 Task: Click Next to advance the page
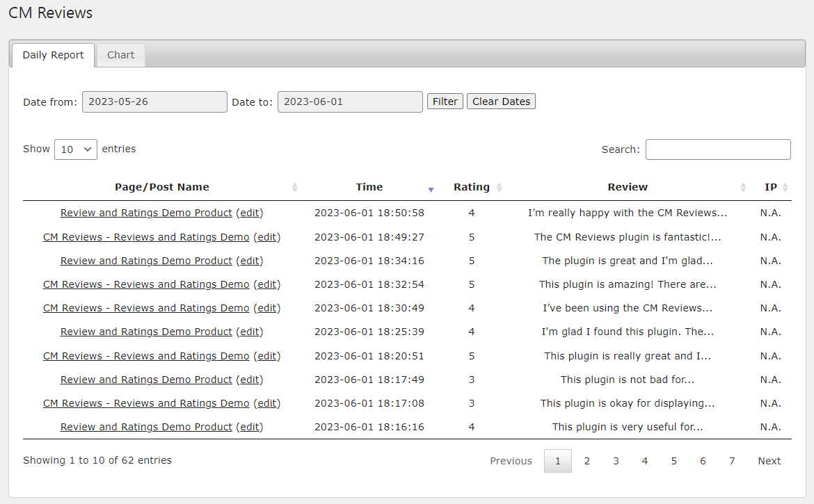pos(769,461)
